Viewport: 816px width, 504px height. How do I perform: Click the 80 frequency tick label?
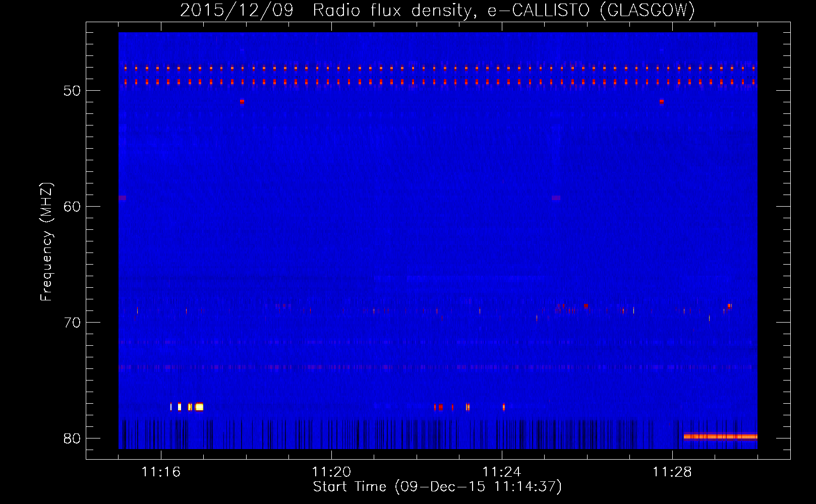72,438
